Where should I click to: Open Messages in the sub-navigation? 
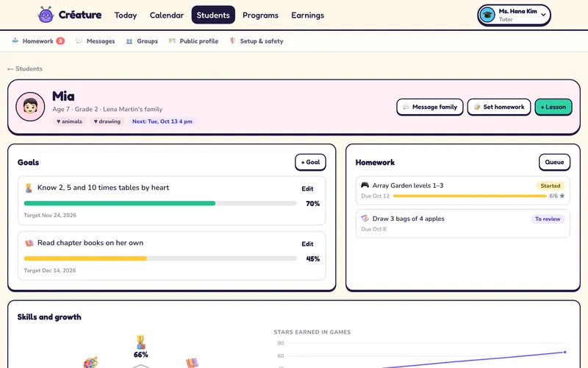[x=96, y=41]
